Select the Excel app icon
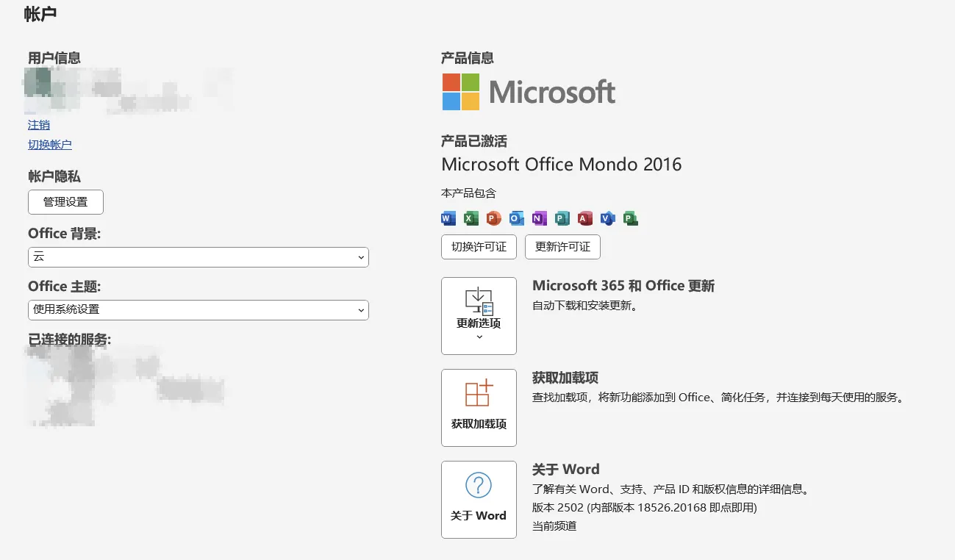The height and width of the screenshot is (560, 955). 471,218
